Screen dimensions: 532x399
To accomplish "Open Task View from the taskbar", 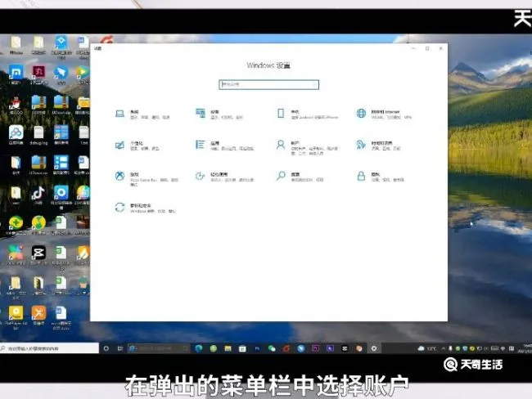I will 119,348.
